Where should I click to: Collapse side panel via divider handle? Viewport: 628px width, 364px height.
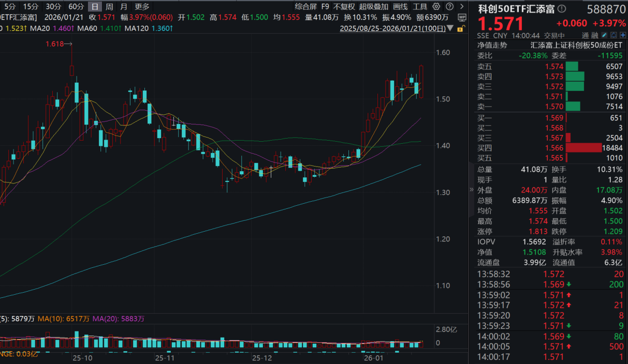click(x=471, y=189)
